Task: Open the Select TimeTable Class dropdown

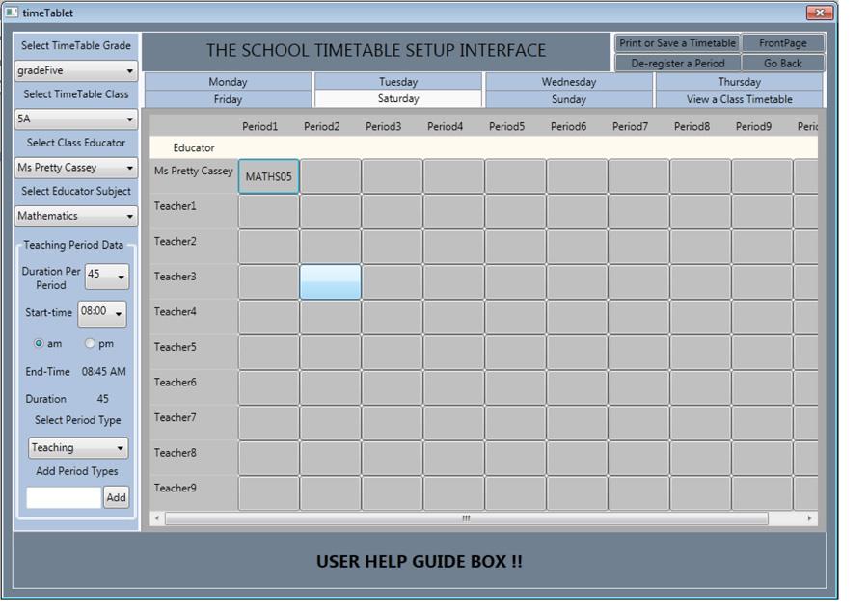Action: [x=74, y=118]
